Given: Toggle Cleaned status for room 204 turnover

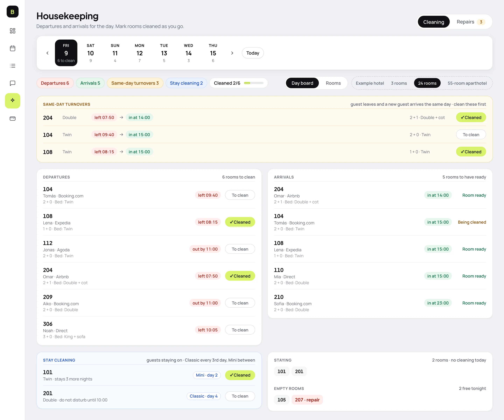Looking at the screenshot, I should (x=471, y=117).
